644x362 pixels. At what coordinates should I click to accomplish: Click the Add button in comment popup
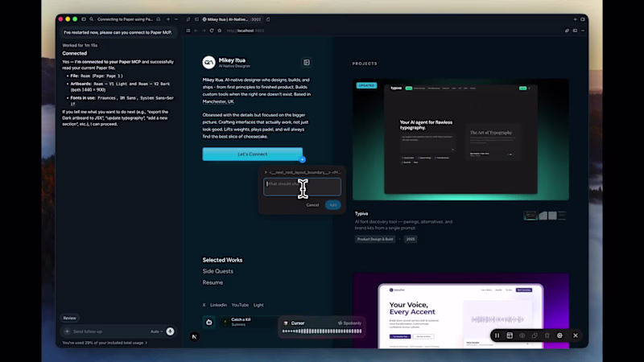[332, 205]
